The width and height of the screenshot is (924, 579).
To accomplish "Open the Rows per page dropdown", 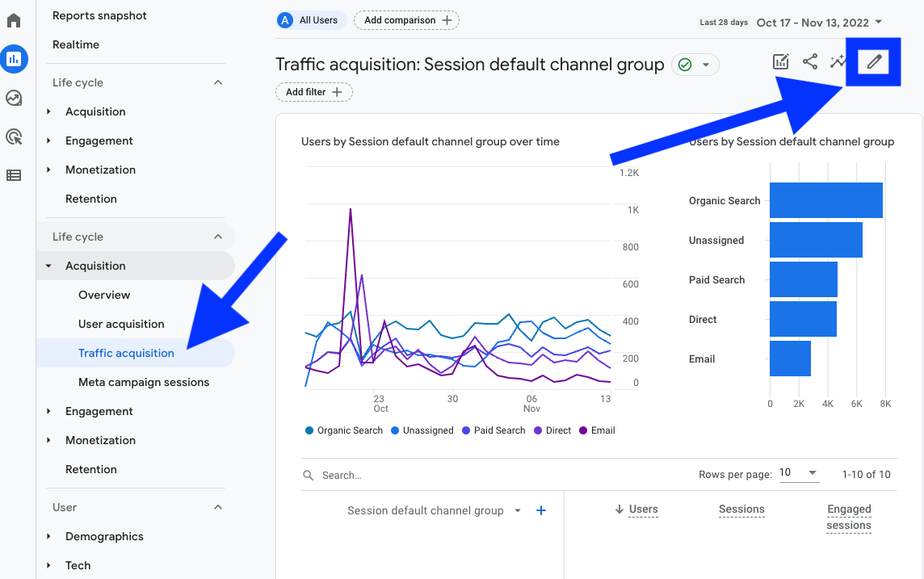I will pos(799,473).
